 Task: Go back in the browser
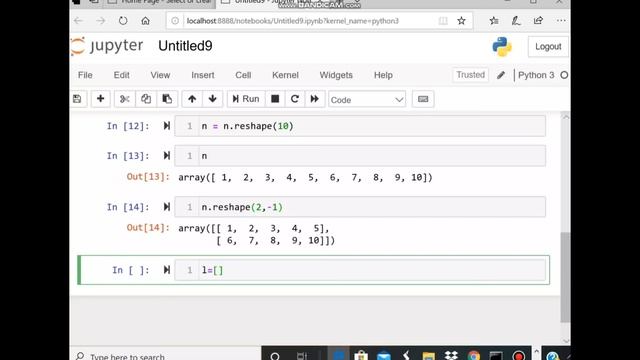pos(78,21)
